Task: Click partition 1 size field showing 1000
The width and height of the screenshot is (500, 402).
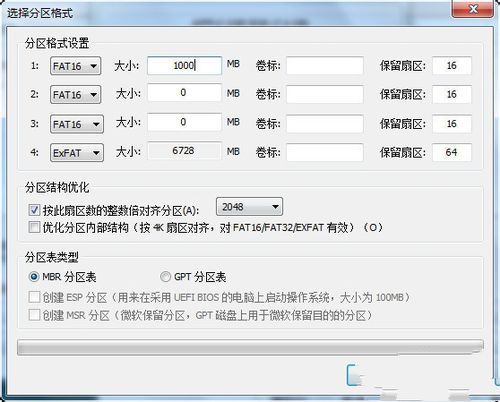Action: tap(184, 65)
